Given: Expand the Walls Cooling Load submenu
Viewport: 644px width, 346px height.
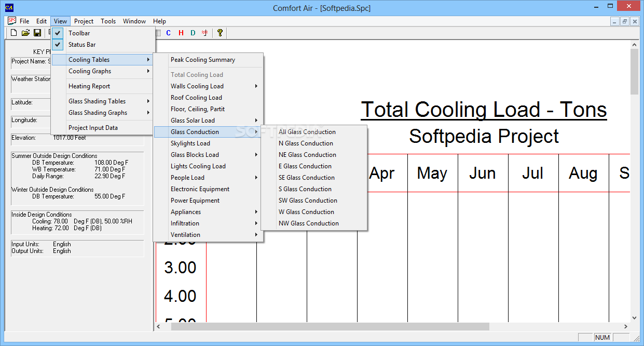Looking at the screenshot, I should [208, 86].
